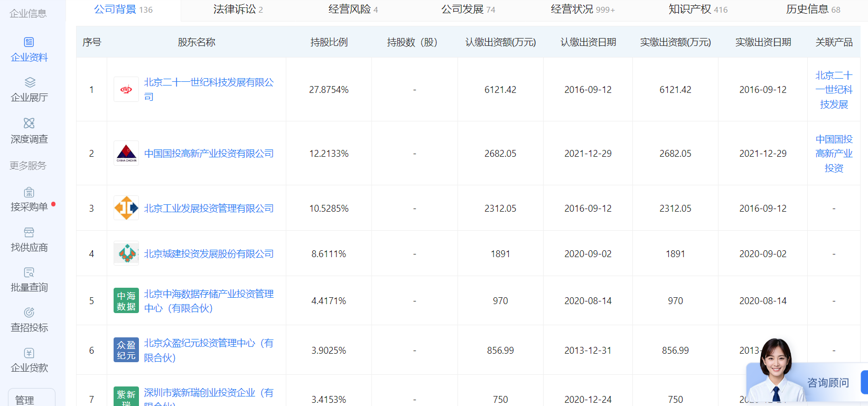Click logo of 北京二十一世纪科技发展有限公司
The height and width of the screenshot is (406, 868).
(x=126, y=89)
